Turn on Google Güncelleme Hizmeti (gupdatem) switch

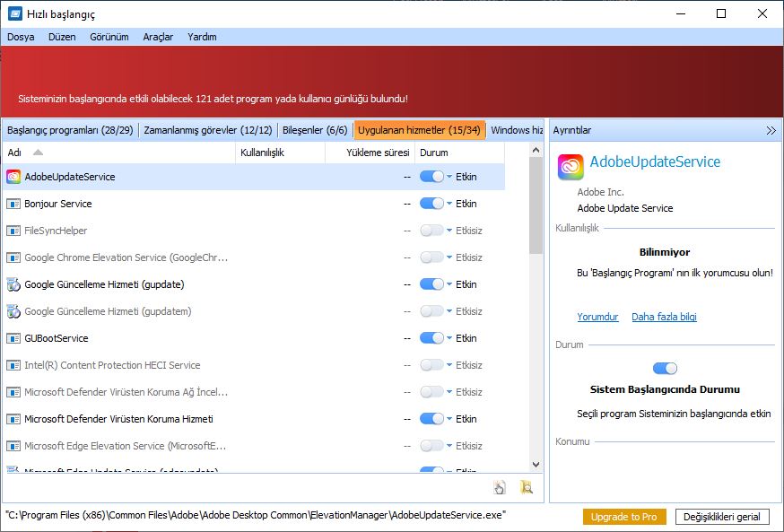point(432,311)
